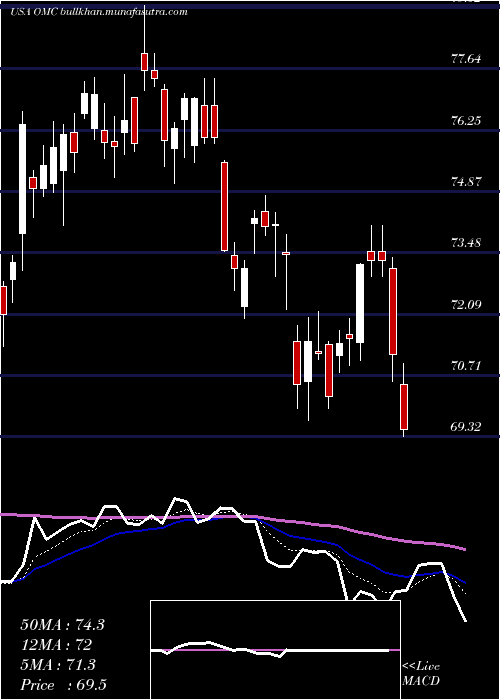The image size is (500, 700).
Task: Click the 77.64 price axis label
Action: point(467,58)
